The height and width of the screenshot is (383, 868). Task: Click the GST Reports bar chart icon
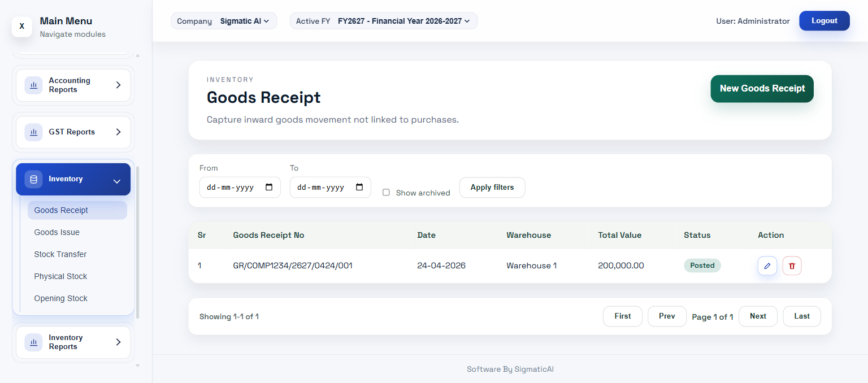[x=33, y=132]
